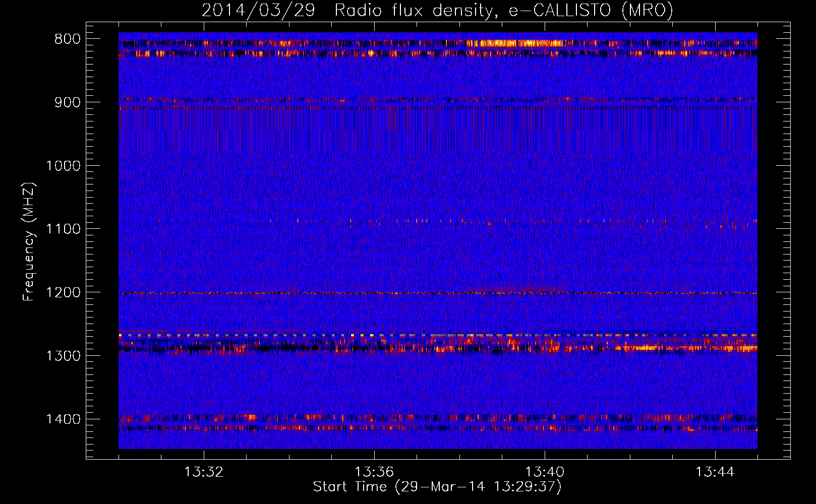
Task: Select the 'Frequency (MHZ)' y-axis label
Action: pyautogui.click(x=29, y=242)
